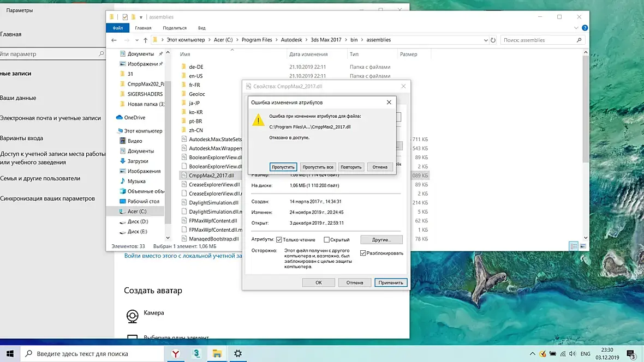
Task: Click the volume speaker tray icon
Action: pyautogui.click(x=573, y=354)
